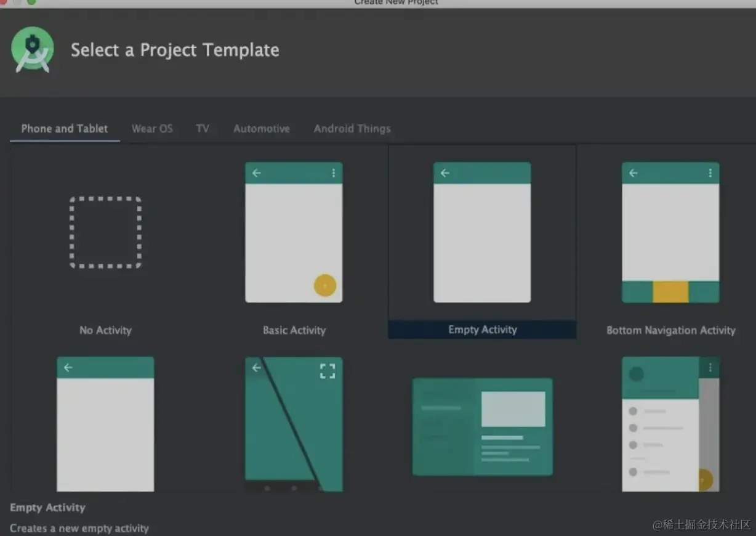Viewport: 756px width, 536px height.
Task: Switch to the Android Things tab
Action: point(352,129)
